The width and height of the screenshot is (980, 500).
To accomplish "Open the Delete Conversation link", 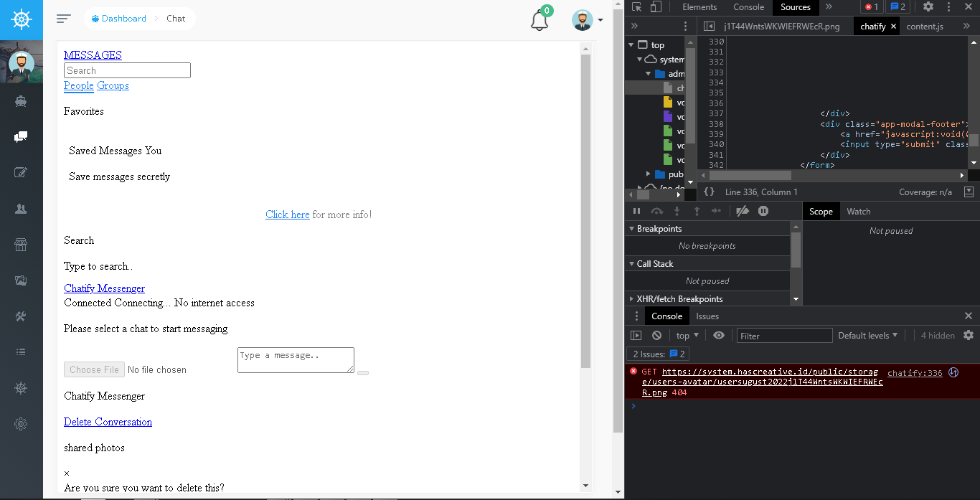I will 108,422.
